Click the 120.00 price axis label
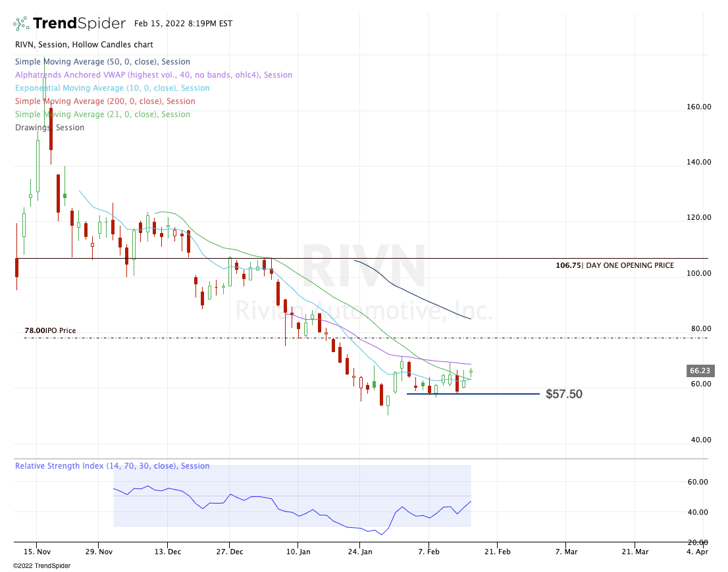 [699, 217]
